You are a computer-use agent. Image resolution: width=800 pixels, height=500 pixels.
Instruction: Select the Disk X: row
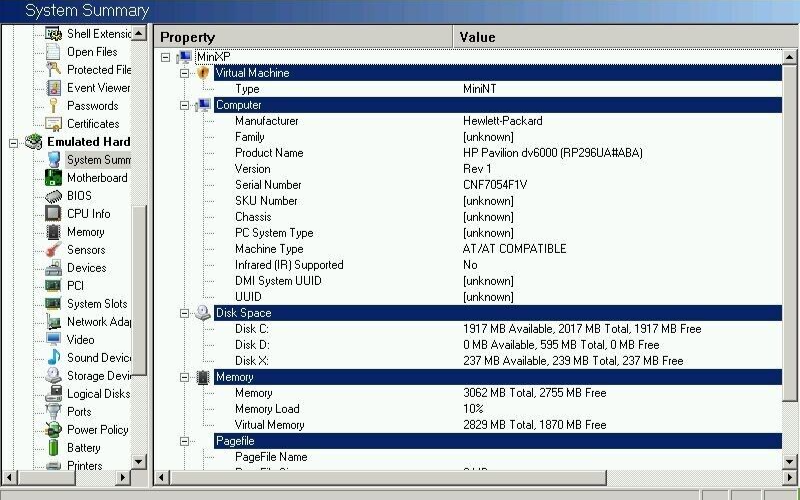[497, 361]
